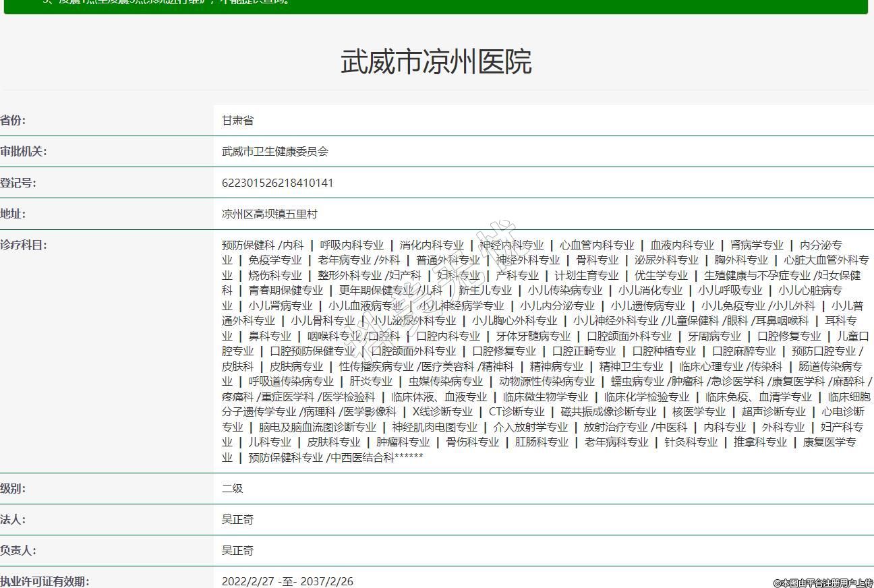Click the 审批机关 field label
The width and height of the screenshot is (874, 588).
(x=24, y=151)
